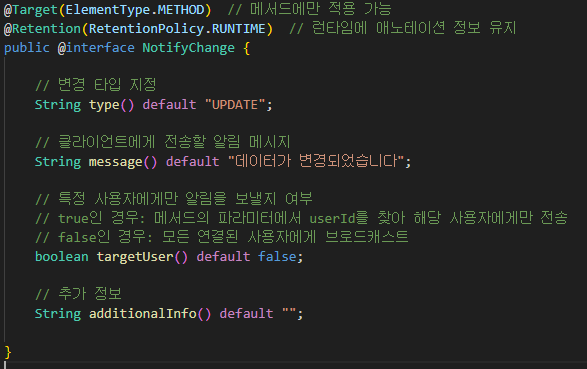Click the comment "// 변경 타입 지정"
Image resolution: width=587 pixels, height=369 pixels.
click(x=95, y=85)
